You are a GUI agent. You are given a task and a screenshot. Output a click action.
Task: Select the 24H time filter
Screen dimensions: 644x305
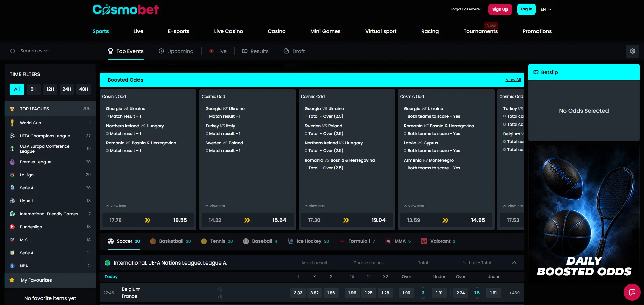(67, 89)
